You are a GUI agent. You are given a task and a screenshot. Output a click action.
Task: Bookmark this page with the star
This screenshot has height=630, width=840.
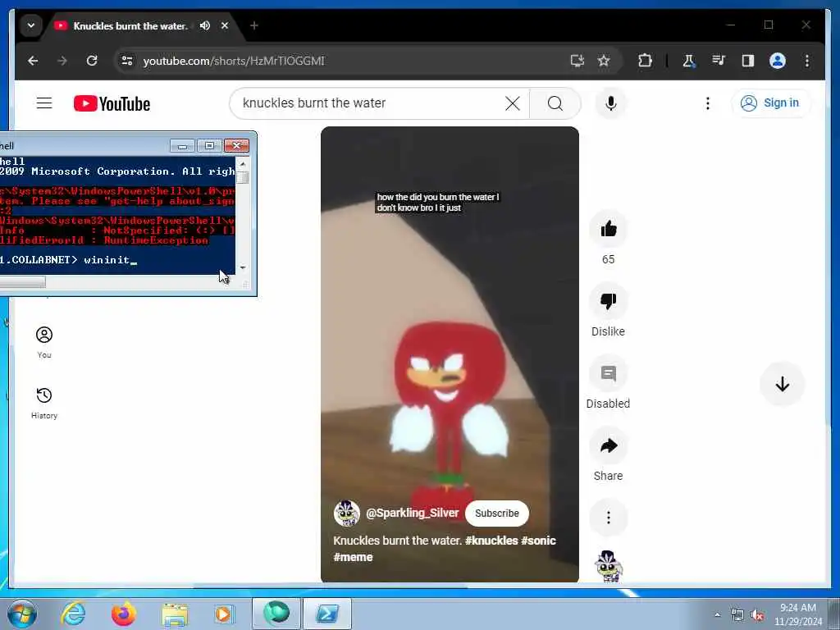coord(604,61)
